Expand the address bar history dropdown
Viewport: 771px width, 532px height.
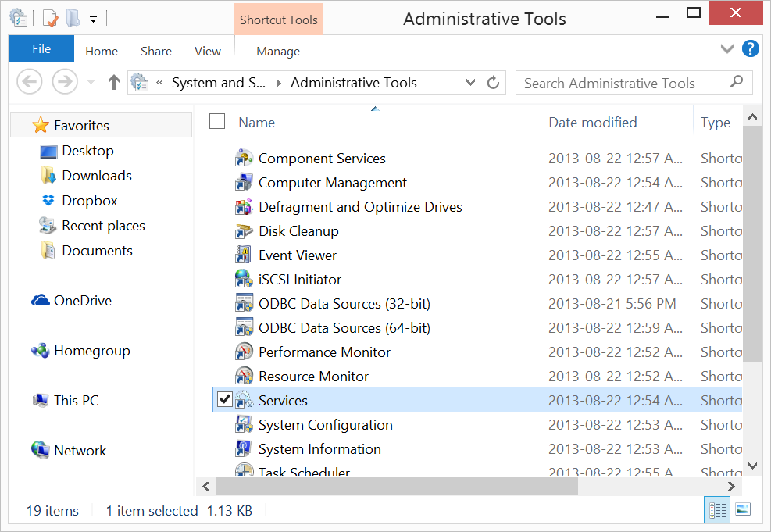pos(470,83)
